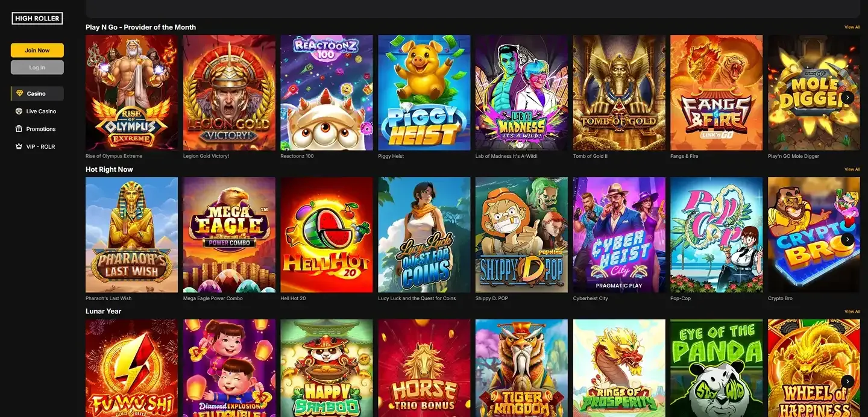Click the Log in button
This screenshot has width=868, height=417.
(37, 67)
